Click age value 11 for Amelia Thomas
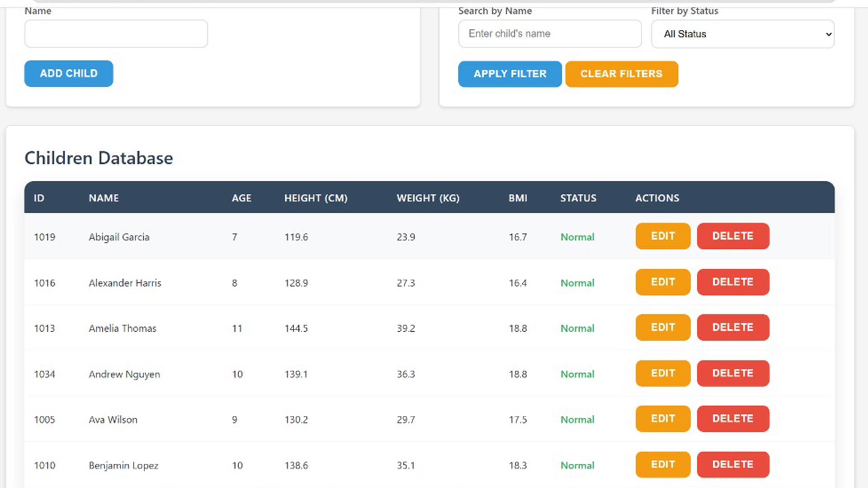 coord(237,328)
